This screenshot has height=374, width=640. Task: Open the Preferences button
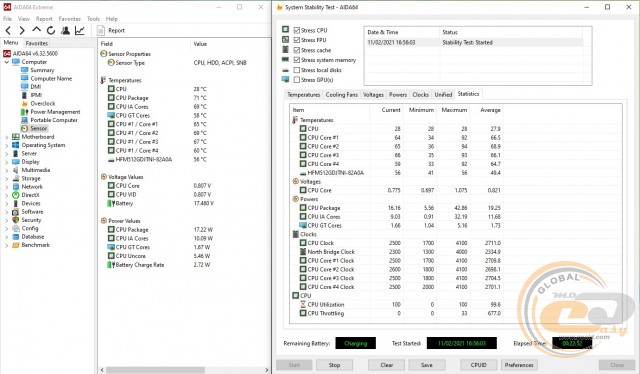point(519,365)
